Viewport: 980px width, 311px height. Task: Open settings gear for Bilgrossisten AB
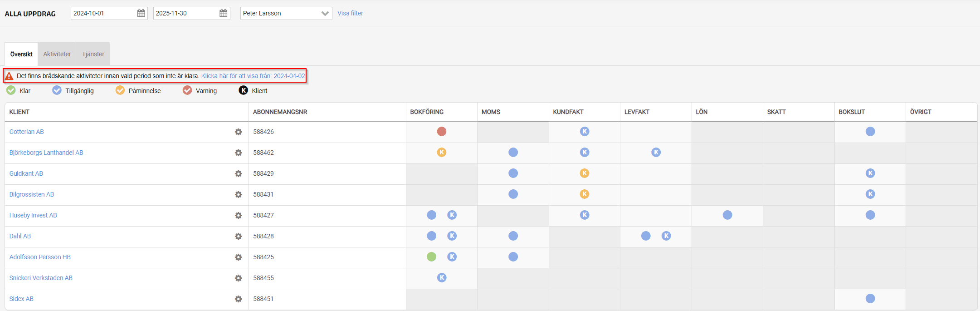238,195
